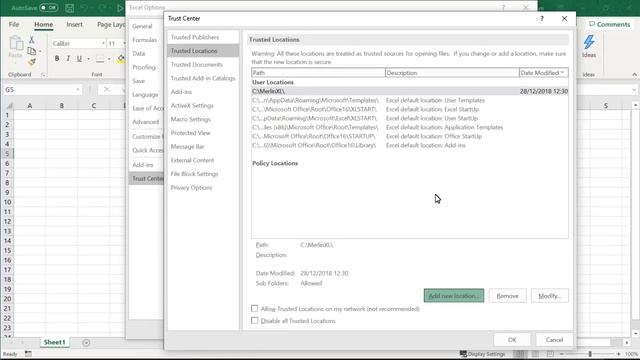The image size is (640, 360).
Task: Select the Add-ins library location row
Action: (410, 145)
